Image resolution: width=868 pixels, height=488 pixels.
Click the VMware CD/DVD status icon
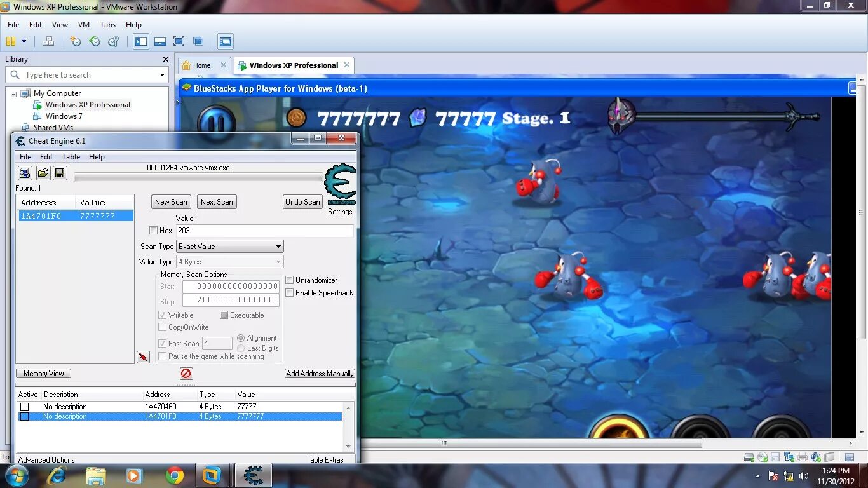(x=762, y=457)
